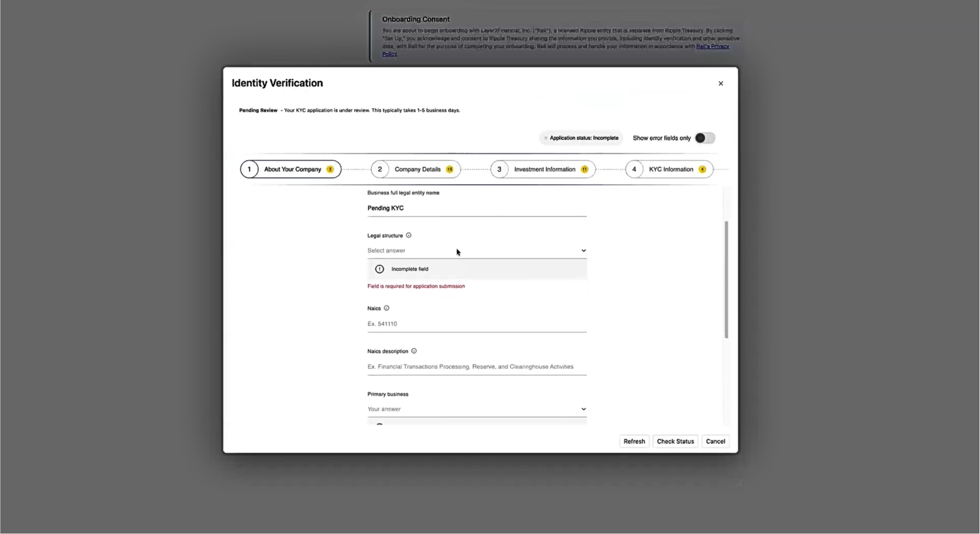The image size is (980, 534).
Task: Click the Incomplete field label
Action: (x=409, y=269)
